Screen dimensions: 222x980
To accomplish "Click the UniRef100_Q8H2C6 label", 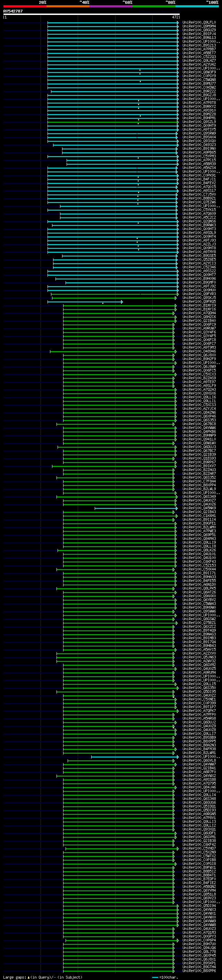I will 199,317.
